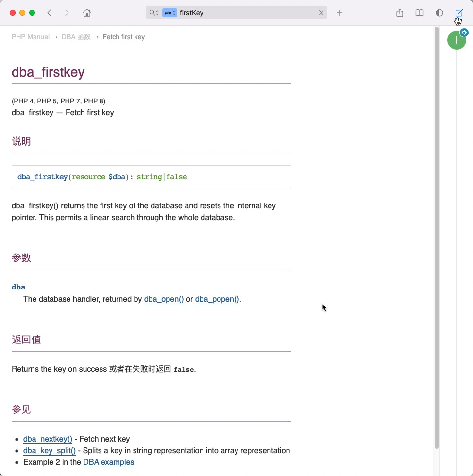Go back with the left chevron
The image size is (473, 476).
coord(49,13)
